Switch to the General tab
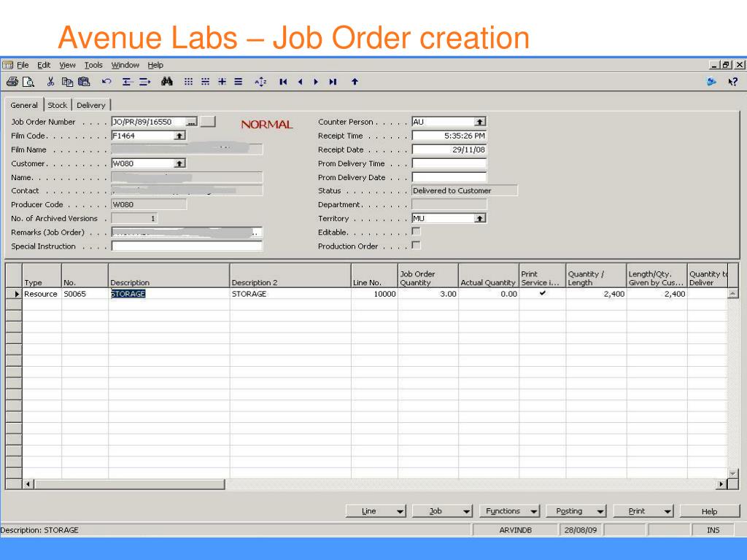The height and width of the screenshot is (560, 747). (x=24, y=105)
